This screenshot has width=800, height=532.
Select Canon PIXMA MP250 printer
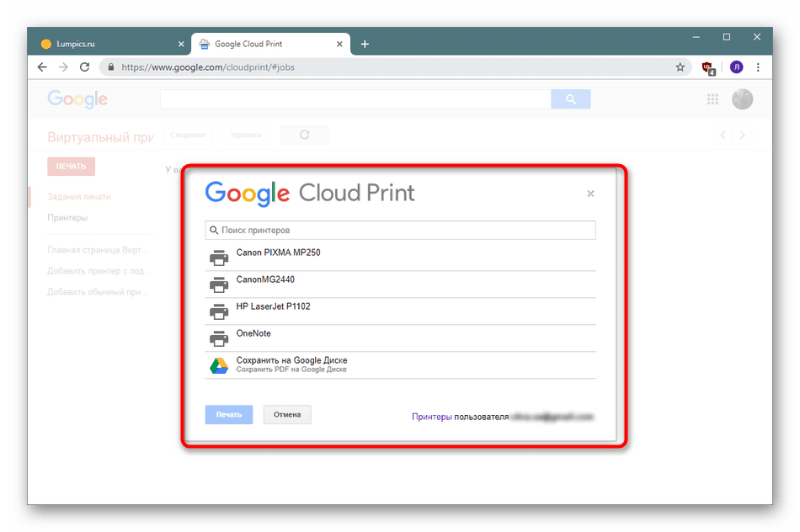(x=401, y=258)
